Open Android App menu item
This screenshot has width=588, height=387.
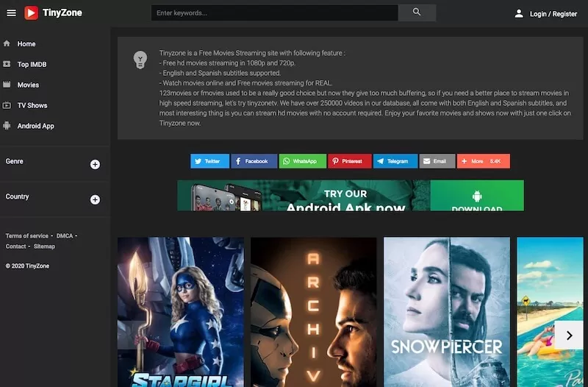35,126
